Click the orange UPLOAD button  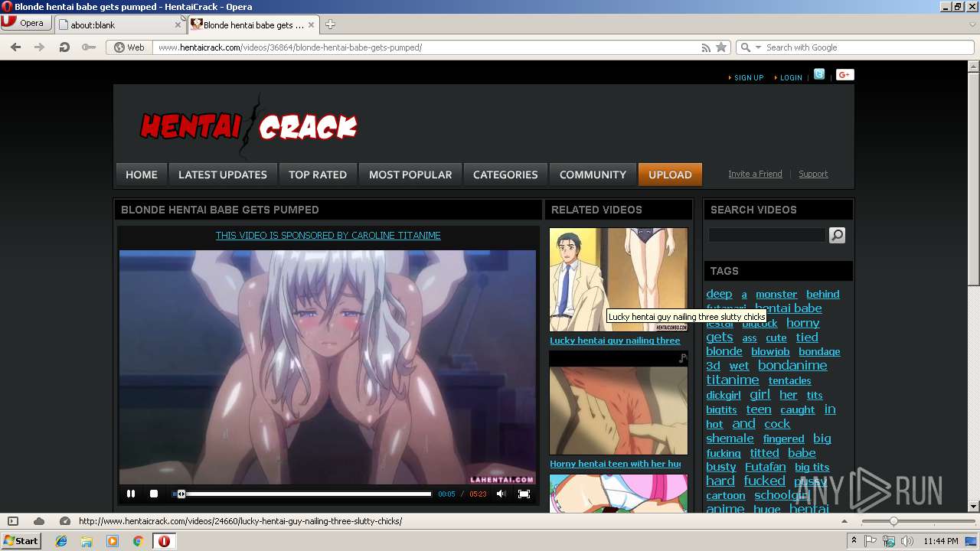(670, 174)
